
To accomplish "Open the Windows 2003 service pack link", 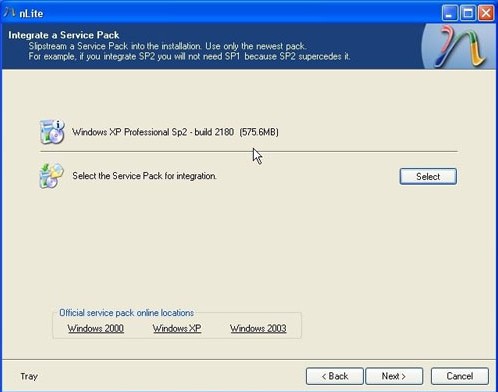I will pyautogui.click(x=258, y=328).
